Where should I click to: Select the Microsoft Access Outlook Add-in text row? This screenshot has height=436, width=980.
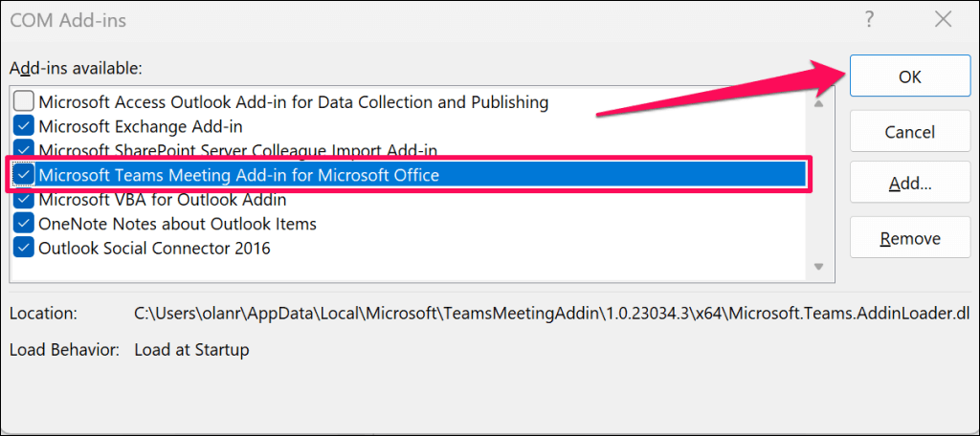(x=293, y=101)
